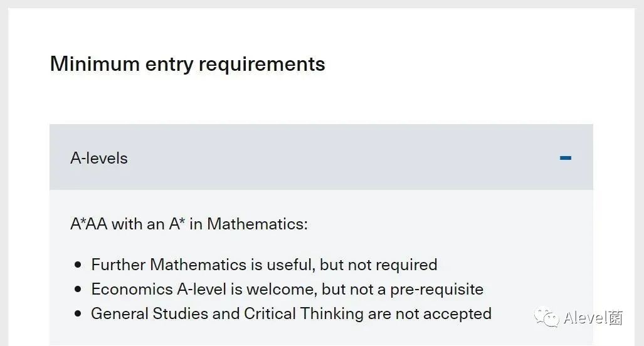Image resolution: width=644 pixels, height=346 pixels.
Task: Click the bullet dot before General Studies
Action: click(x=78, y=314)
